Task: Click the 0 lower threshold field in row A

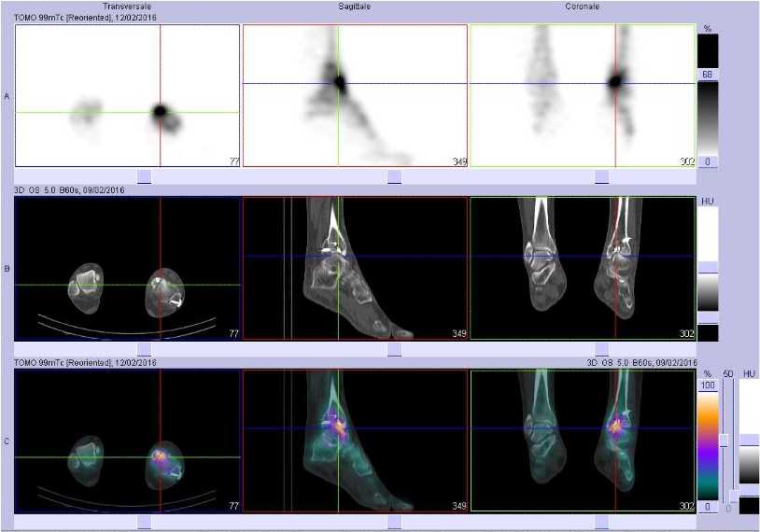Action: pos(708,161)
